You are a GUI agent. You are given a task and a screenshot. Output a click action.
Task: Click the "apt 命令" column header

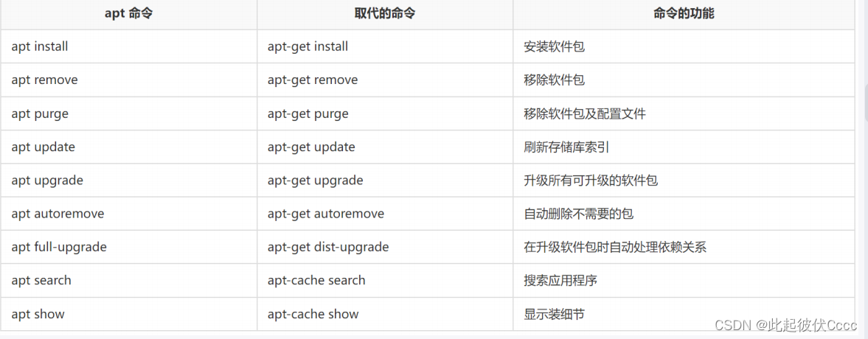point(128,13)
